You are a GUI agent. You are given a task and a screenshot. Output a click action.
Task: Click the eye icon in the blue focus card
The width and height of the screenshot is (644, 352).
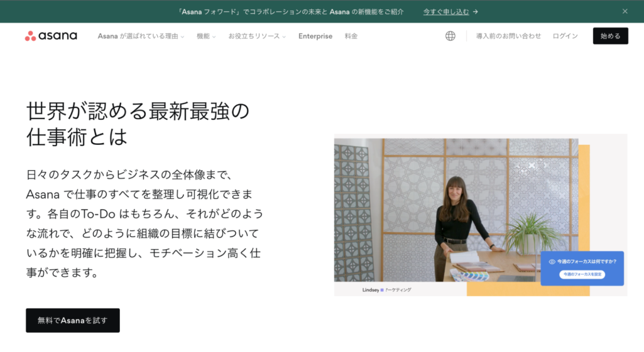click(552, 262)
